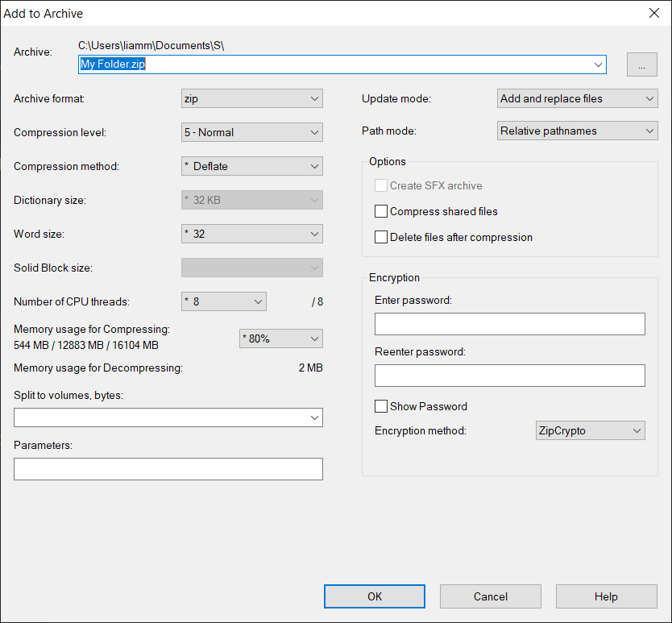The width and height of the screenshot is (672, 623).
Task: Toggle the Show Password checkbox
Action: pos(381,406)
